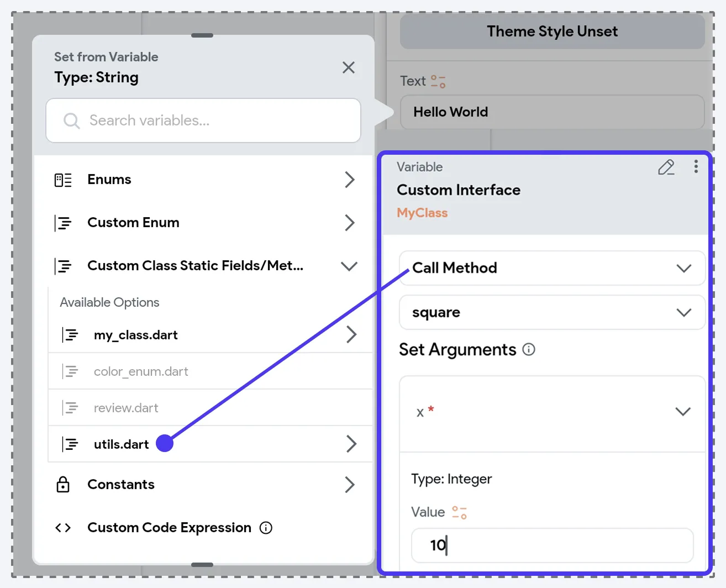Screen dimensions: 726x588
Task: Open the Custom Enum category
Action: 203,223
